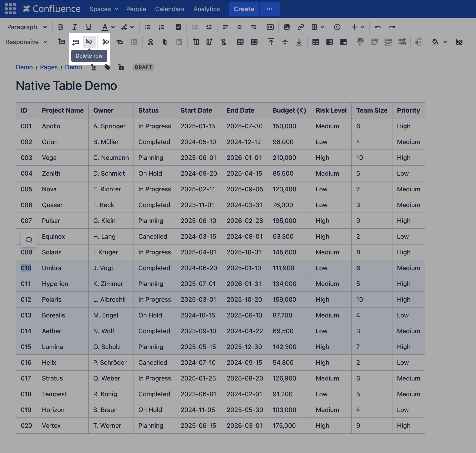476x453 pixels.
Task: Click the Delete row icon
Action: pyautogui.click(x=89, y=42)
